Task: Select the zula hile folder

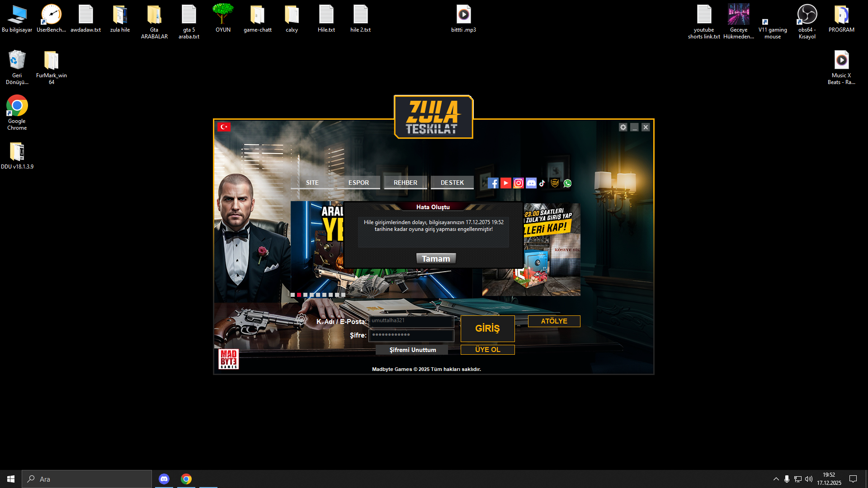Action: click(120, 19)
